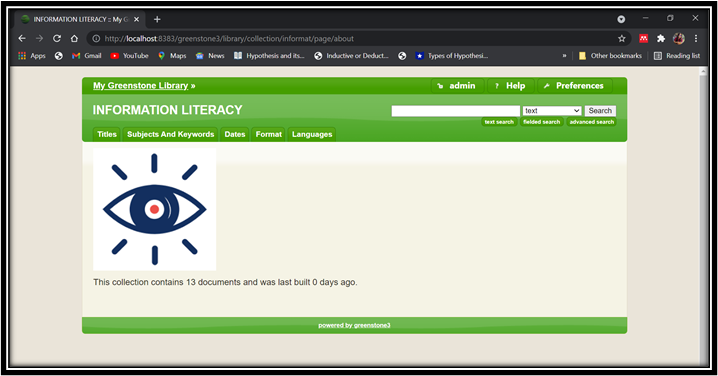Show hidden bookmarks with the chevron
Screen dimensions: 718x376
coord(564,56)
